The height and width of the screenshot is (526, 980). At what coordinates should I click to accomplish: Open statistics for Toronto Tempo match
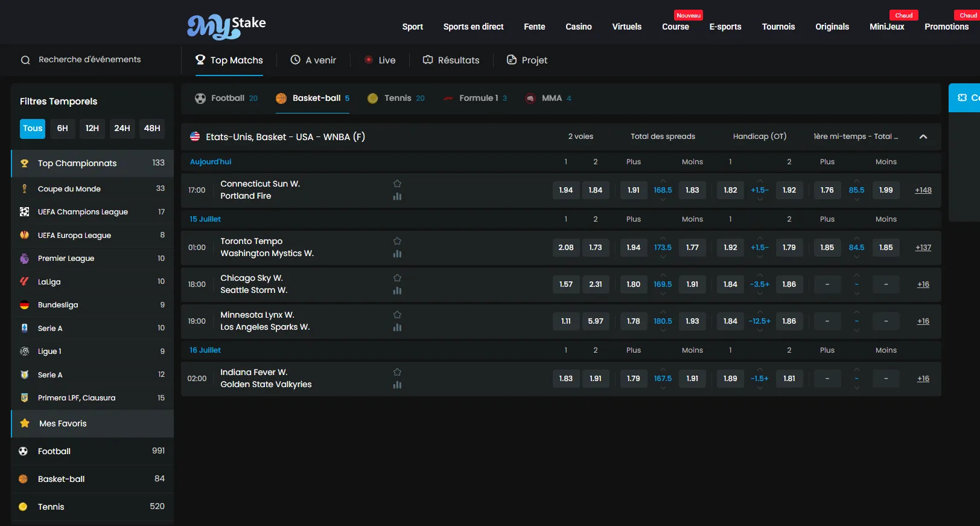[x=397, y=254]
